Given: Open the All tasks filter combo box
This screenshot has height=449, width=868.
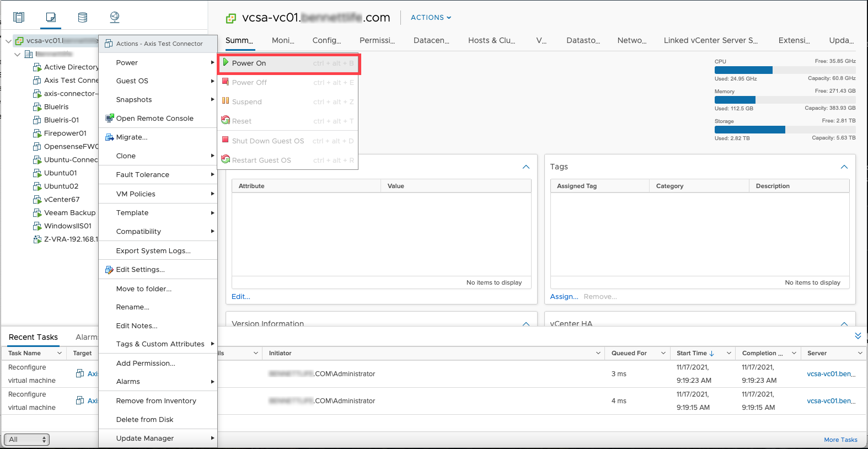Looking at the screenshot, I should pos(26,440).
